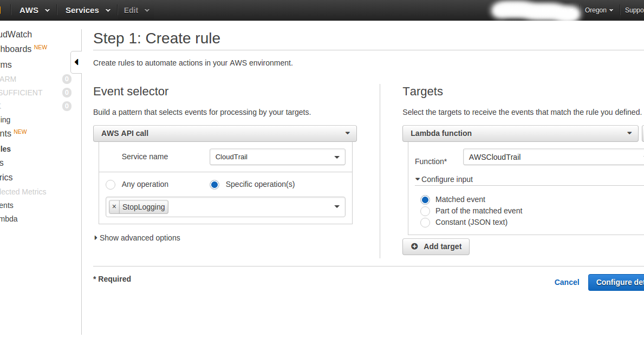Click the CloudTrail service dropdown caret
This screenshot has width=644, height=338.
point(337,157)
